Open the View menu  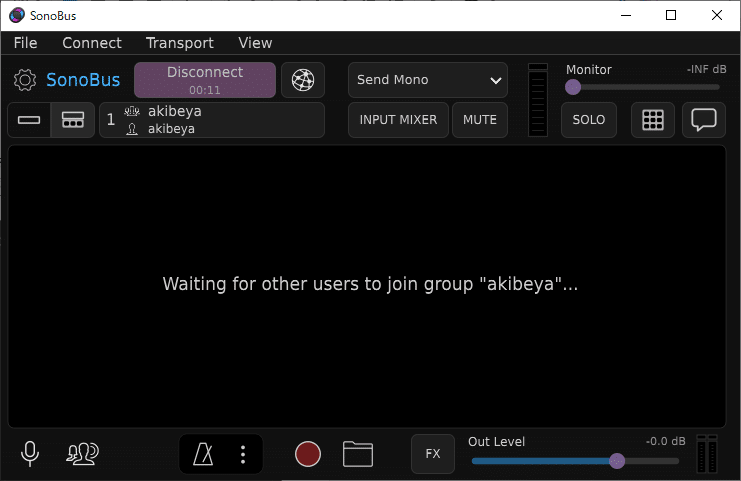point(255,43)
